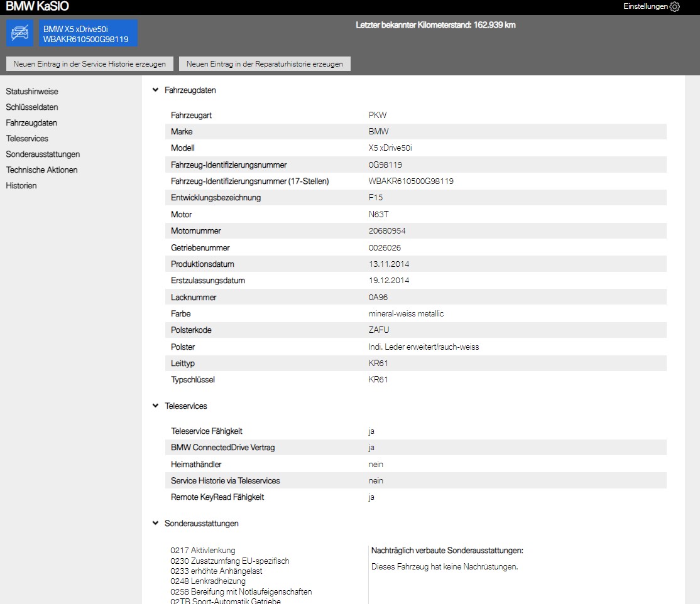700x604 pixels.
Task: Select the Erstzulassungsdatum value 19.12.2014
Action: [389, 280]
